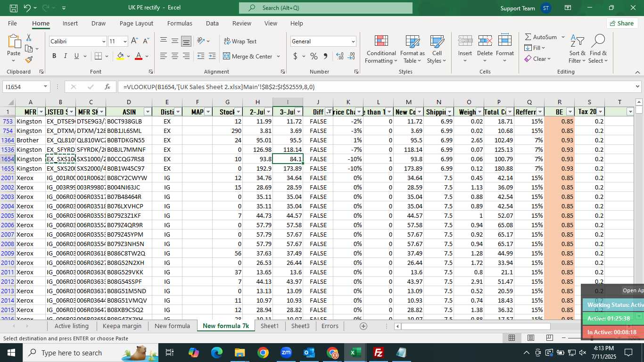Open the active Diff column filter

[x=328, y=112]
